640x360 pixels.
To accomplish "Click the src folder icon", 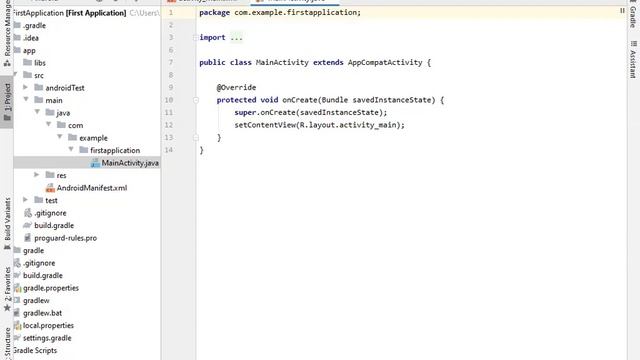I will point(28,75).
